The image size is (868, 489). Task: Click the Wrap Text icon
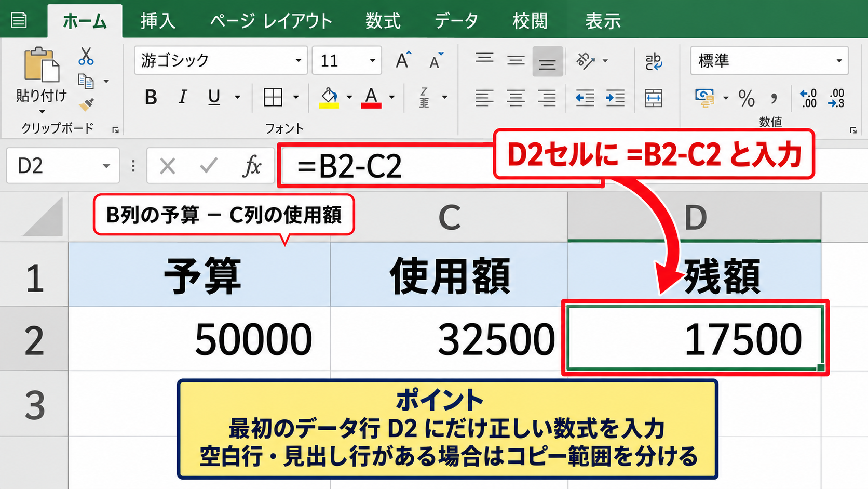pos(654,62)
